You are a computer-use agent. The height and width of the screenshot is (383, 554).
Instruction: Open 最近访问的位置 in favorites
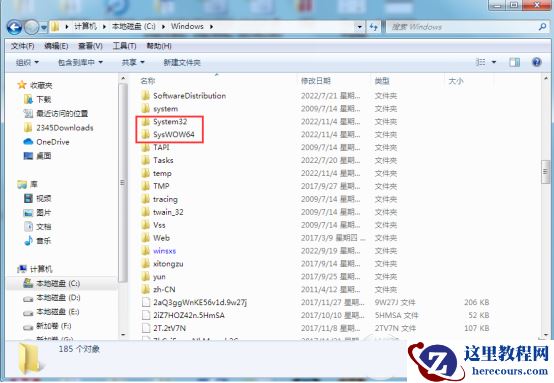(56, 113)
